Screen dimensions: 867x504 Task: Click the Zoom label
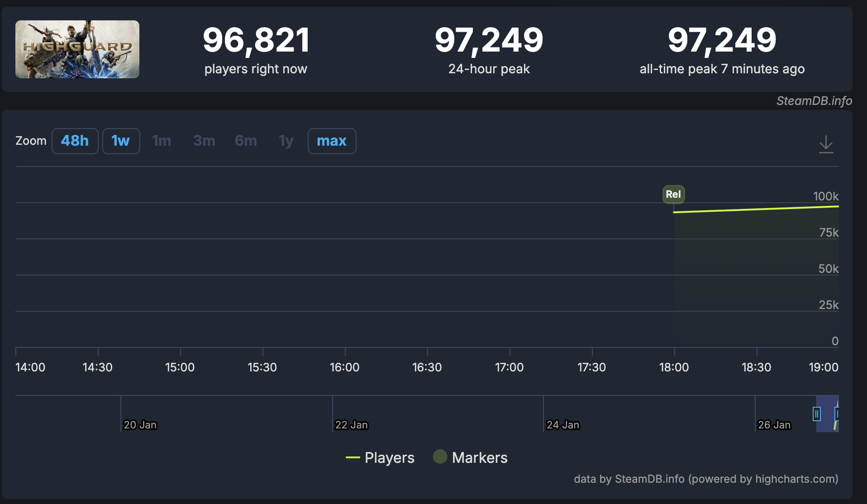(x=31, y=141)
